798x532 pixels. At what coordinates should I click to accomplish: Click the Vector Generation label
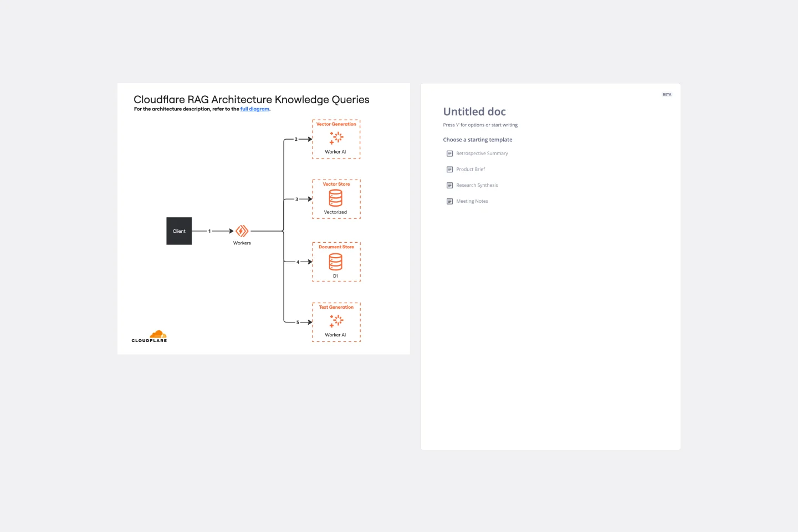pyautogui.click(x=336, y=124)
